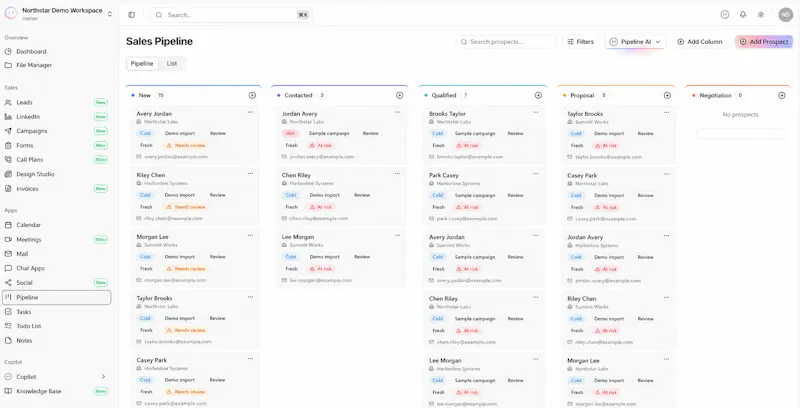Click the Search prospects field

(505, 42)
